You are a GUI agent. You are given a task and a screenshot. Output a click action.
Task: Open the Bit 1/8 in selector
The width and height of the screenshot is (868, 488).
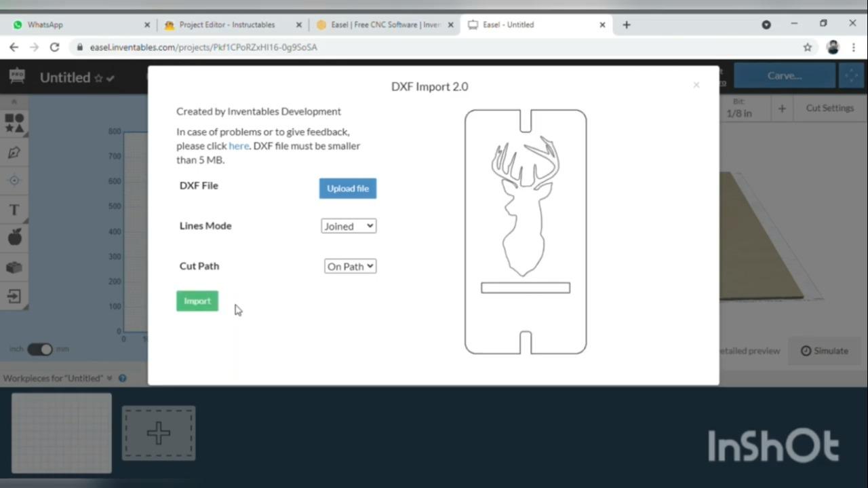739,109
